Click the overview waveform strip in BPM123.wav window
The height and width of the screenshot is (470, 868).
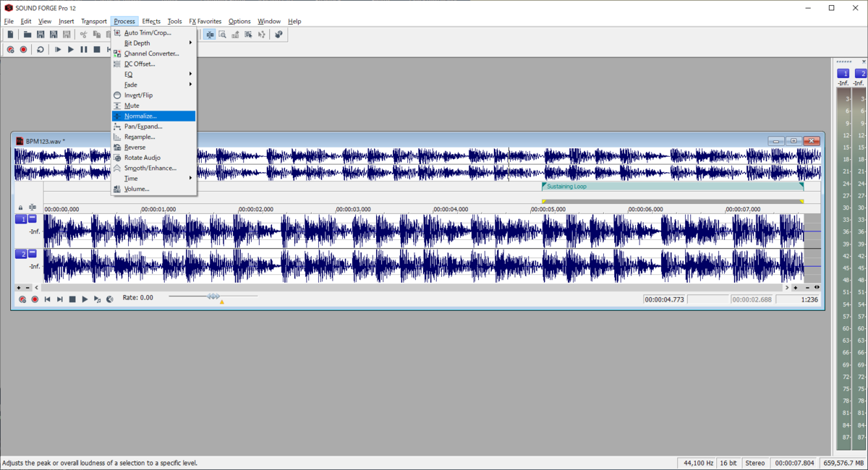(418, 164)
